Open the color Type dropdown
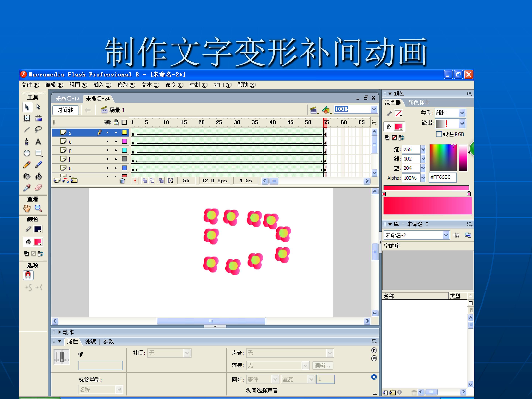This screenshot has height=399, width=532. [462, 113]
